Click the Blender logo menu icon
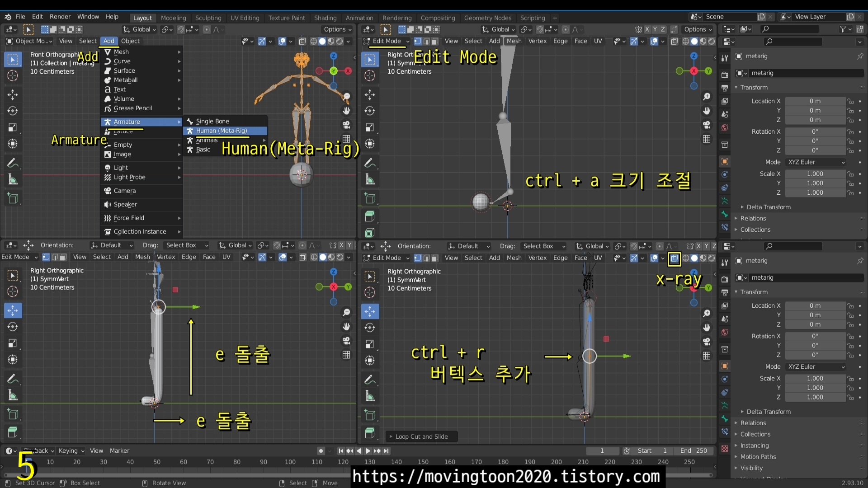The height and width of the screenshot is (488, 868). coord(8,17)
